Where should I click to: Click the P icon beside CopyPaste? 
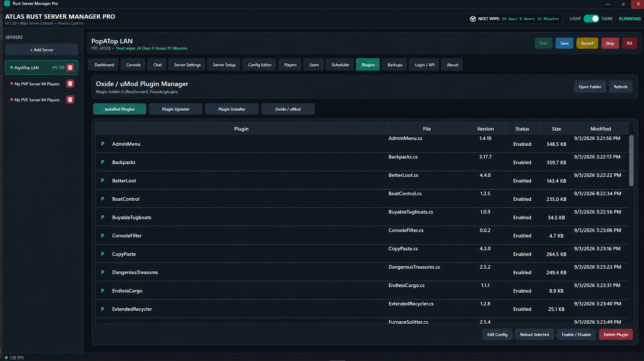point(103,254)
